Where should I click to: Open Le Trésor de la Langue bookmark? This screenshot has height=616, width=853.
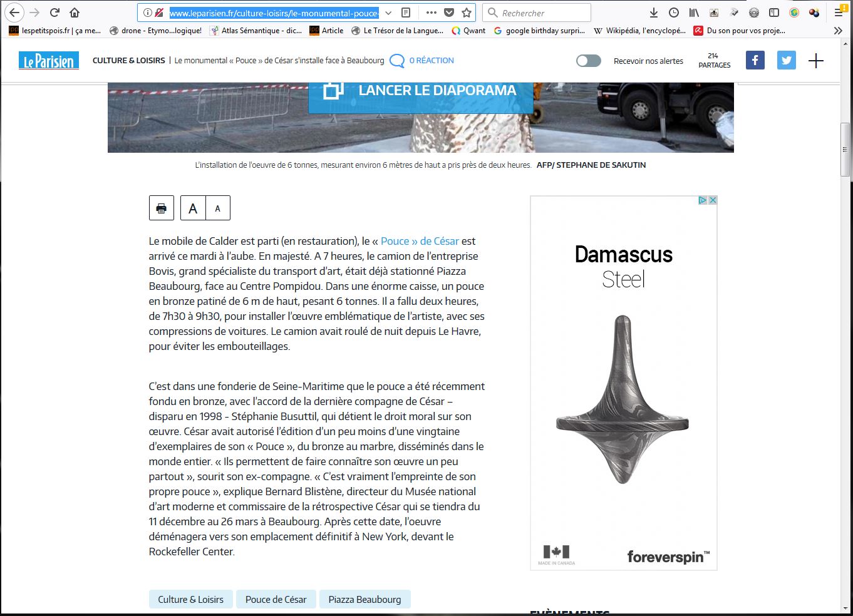[397, 30]
